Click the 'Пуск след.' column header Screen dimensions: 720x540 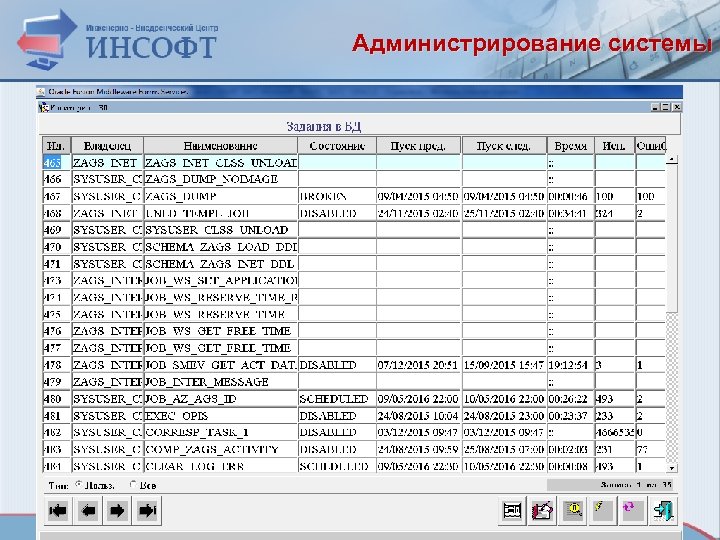pos(504,146)
